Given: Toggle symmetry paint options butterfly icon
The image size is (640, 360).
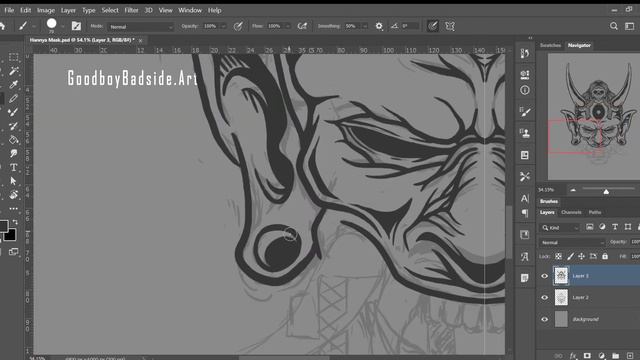Looking at the screenshot, I should pos(450,26).
